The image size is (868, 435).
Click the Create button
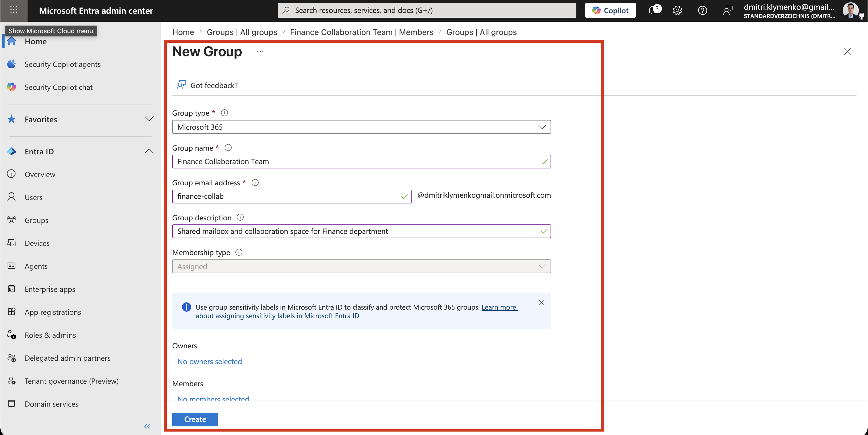[x=195, y=420]
